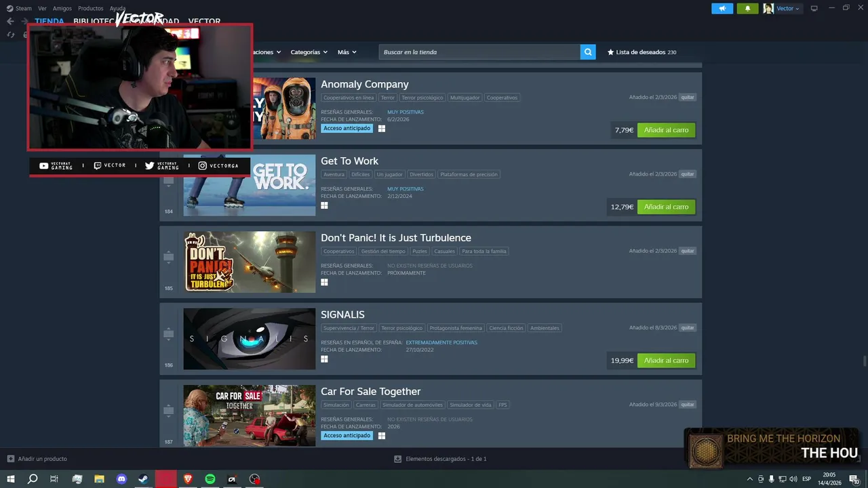The width and height of the screenshot is (868, 488).
Task: Open the Ver menu
Action: (42, 8)
